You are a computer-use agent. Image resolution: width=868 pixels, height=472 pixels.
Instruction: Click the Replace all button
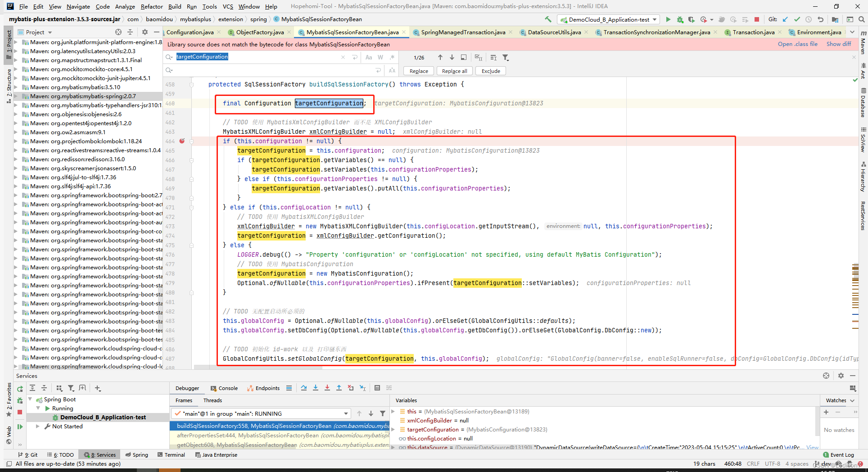[x=454, y=71]
